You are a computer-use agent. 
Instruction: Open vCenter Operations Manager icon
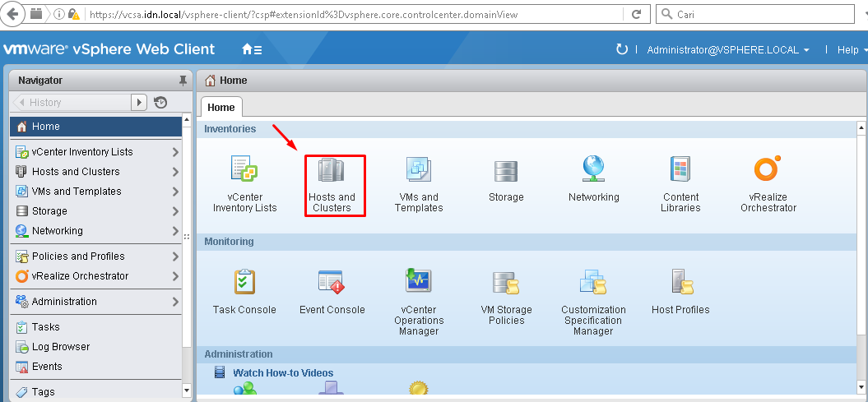419,280
